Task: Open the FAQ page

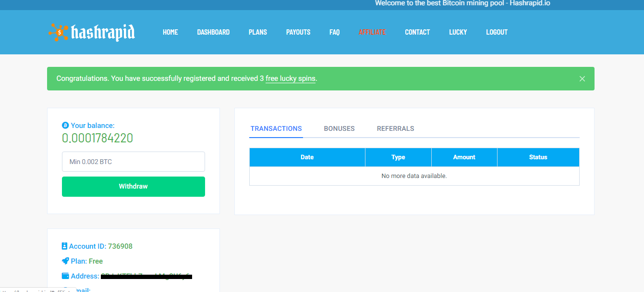Action: pos(335,32)
